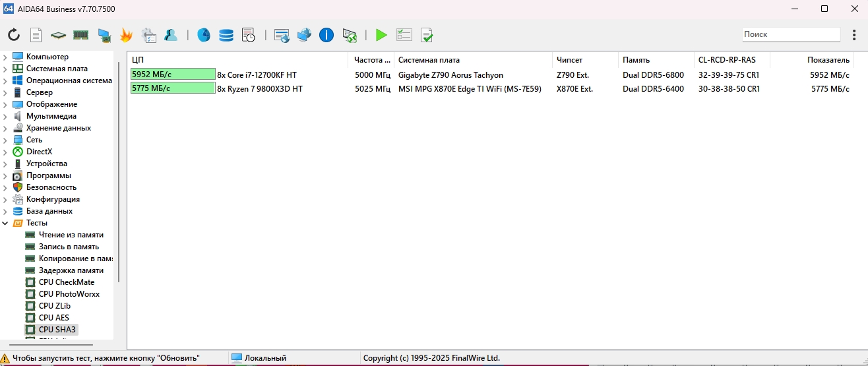Click the blue user silhouette toolbar icon
The width and height of the screenshot is (868, 366).
(171, 35)
